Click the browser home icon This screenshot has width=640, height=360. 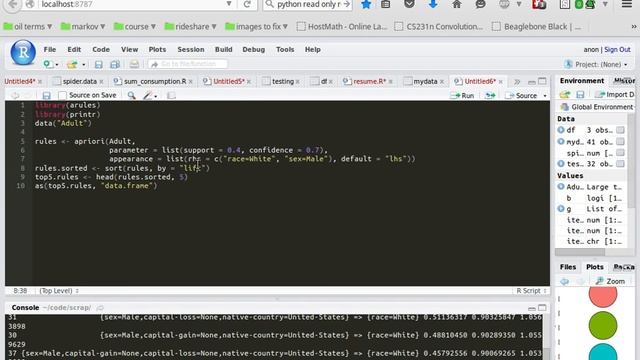[457, 4]
